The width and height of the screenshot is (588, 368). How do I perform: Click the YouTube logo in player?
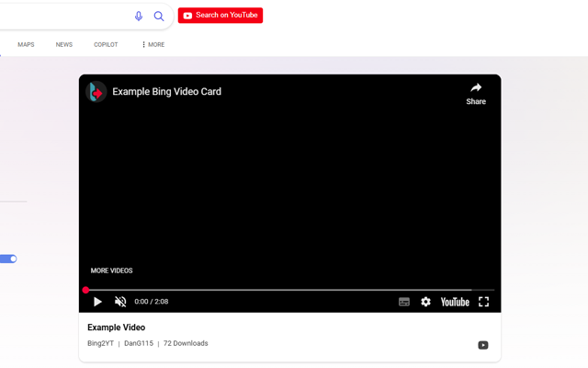pos(455,302)
